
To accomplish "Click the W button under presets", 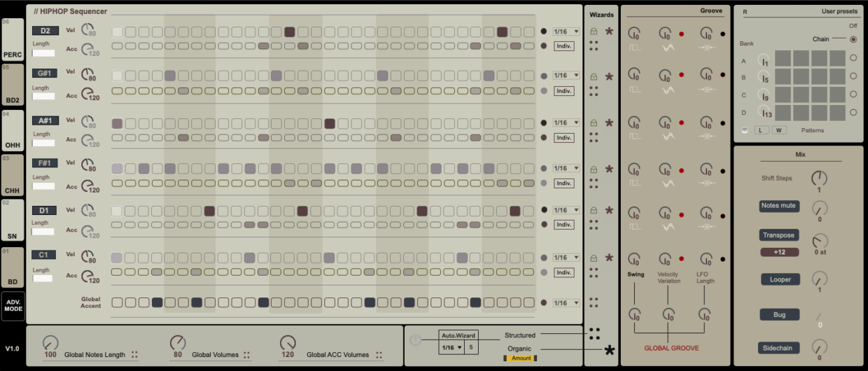I will coord(779,130).
